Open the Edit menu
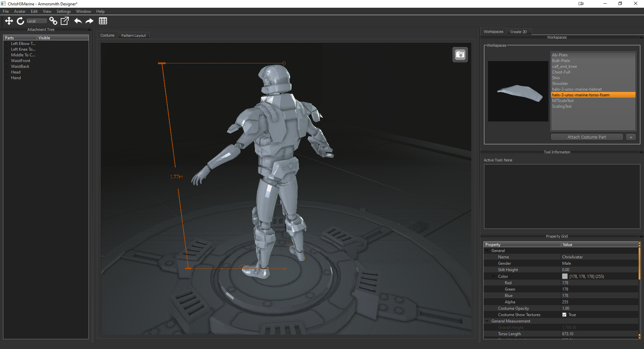The width and height of the screenshot is (644, 349). pos(34,11)
